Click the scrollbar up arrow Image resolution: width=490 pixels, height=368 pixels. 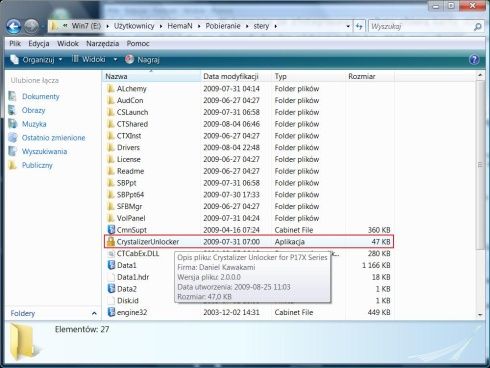point(480,75)
